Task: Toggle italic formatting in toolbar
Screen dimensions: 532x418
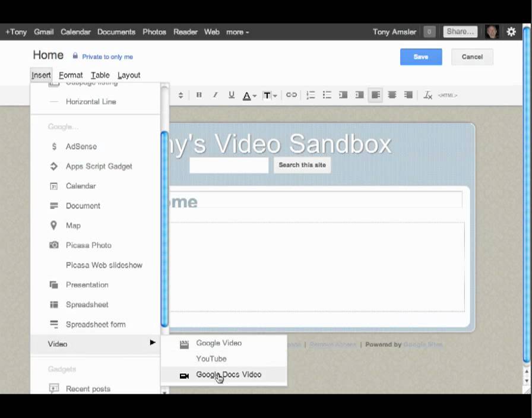Action: (x=215, y=95)
